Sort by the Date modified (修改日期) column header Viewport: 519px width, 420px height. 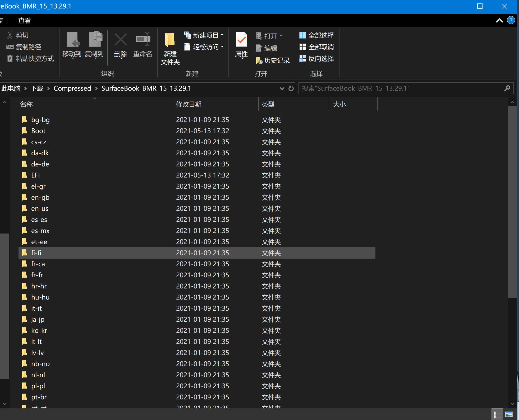(189, 104)
